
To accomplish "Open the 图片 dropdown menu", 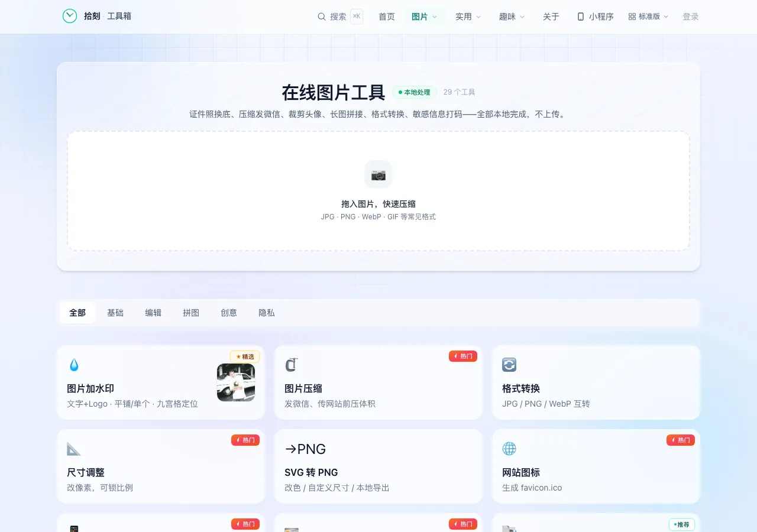I will coord(425,17).
